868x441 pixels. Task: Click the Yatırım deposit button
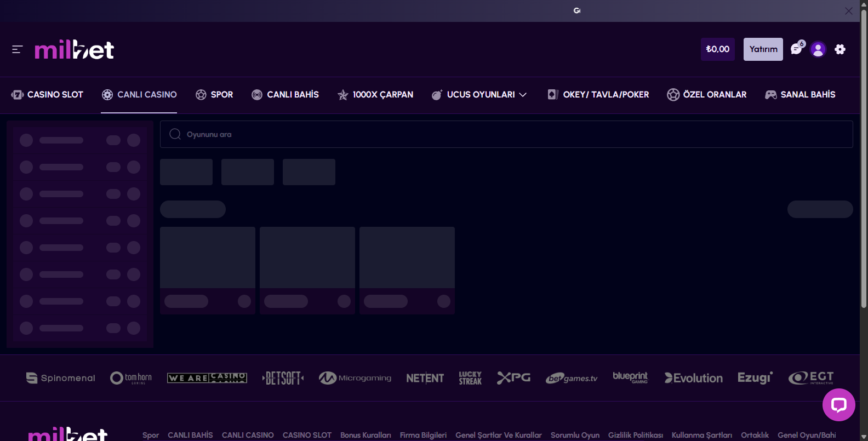(x=763, y=49)
